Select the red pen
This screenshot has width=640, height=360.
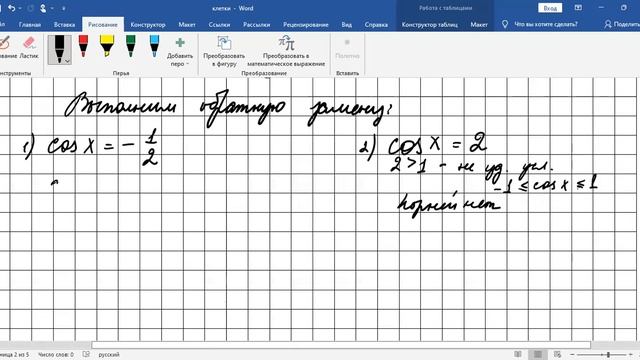pos(83,46)
